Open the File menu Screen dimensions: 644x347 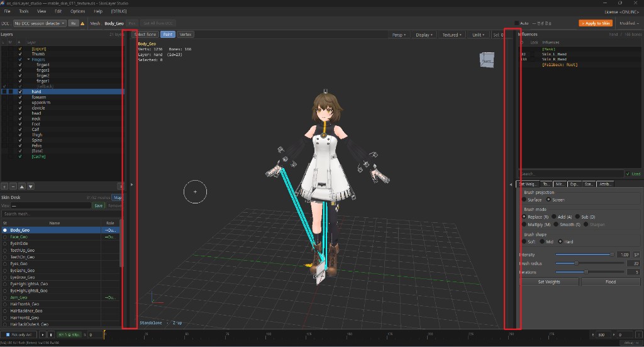pyautogui.click(x=7, y=11)
